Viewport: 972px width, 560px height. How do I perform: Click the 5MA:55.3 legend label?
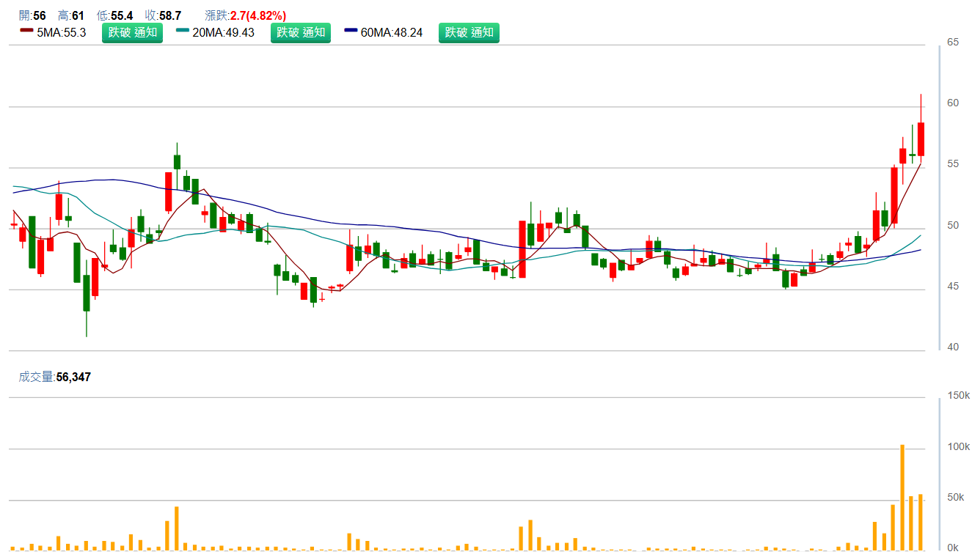tap(61, 33)
